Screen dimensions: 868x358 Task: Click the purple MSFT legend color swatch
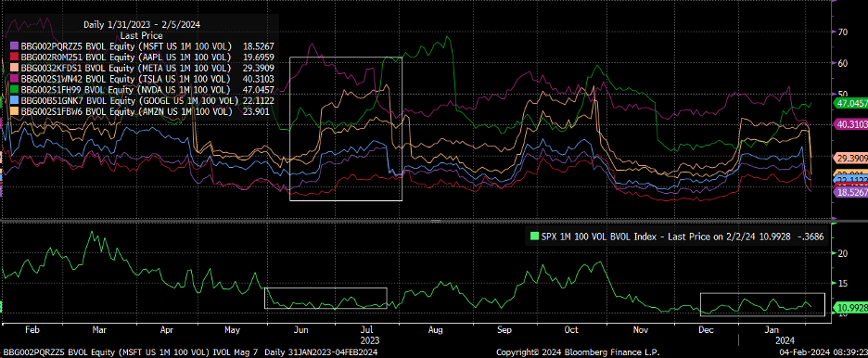click(x=16, y=46)
